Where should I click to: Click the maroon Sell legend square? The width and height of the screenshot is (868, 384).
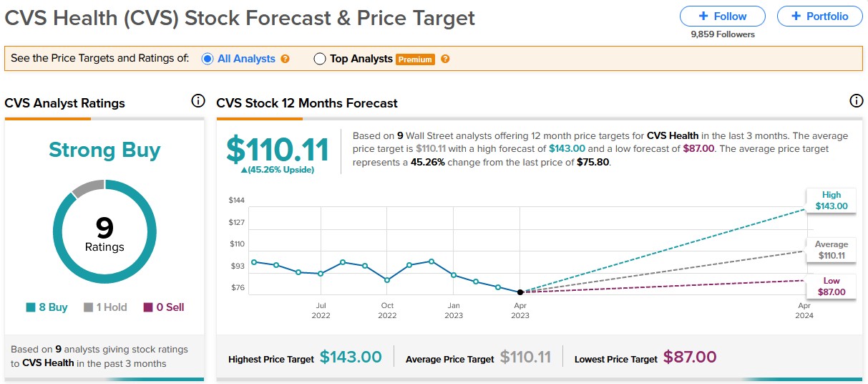click(148, 307)
